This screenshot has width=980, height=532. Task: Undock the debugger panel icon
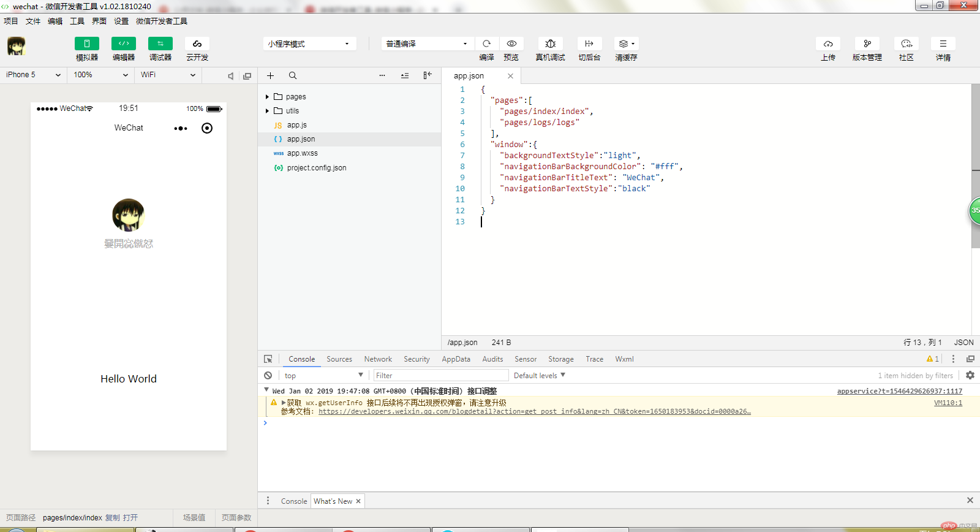pyautogui.click(x=970, y=359)
